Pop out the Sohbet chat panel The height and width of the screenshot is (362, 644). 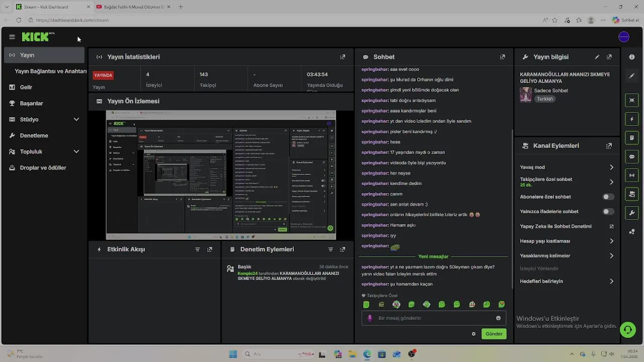coord(502,57)
